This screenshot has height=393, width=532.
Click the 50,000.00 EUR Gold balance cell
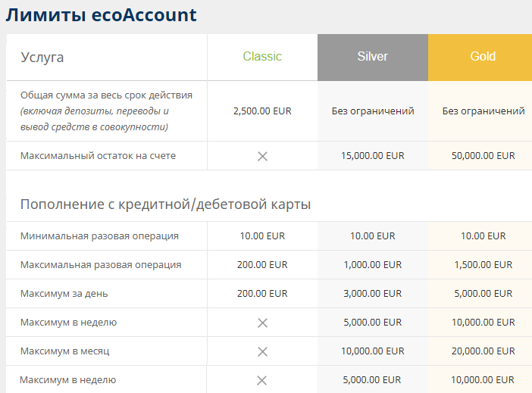(x=483, y=156)
